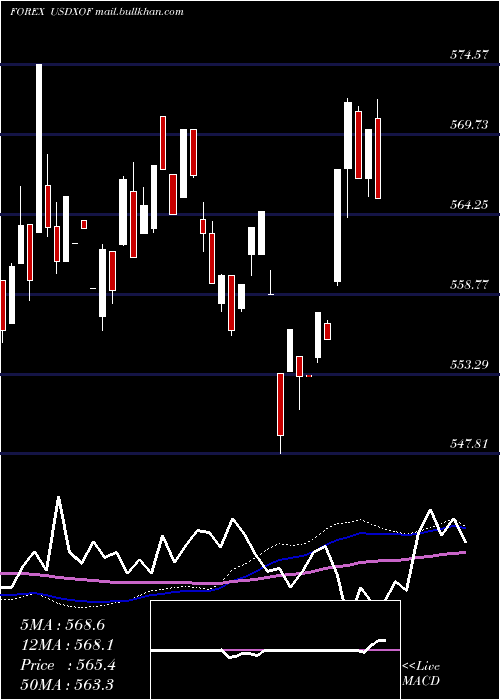Click the 50MA : 563.3 value
The height and width of the screenshot is (700, 500).
(x=67, y=684)
